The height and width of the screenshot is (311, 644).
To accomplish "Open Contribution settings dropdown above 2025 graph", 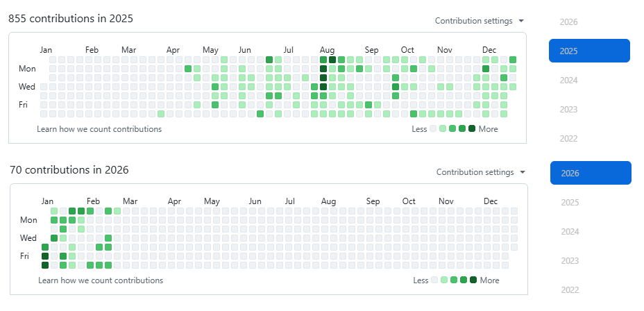I will (480, 21).
